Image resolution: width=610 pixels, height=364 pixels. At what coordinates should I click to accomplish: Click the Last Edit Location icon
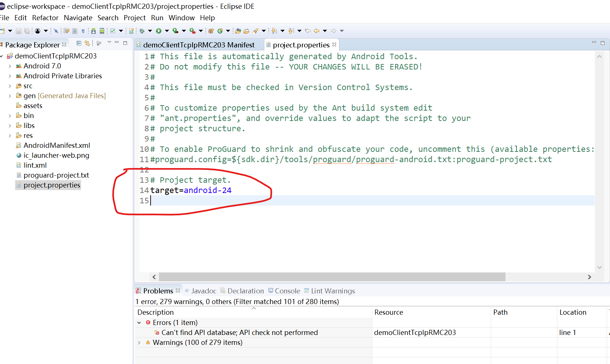(x=308, y=31)
